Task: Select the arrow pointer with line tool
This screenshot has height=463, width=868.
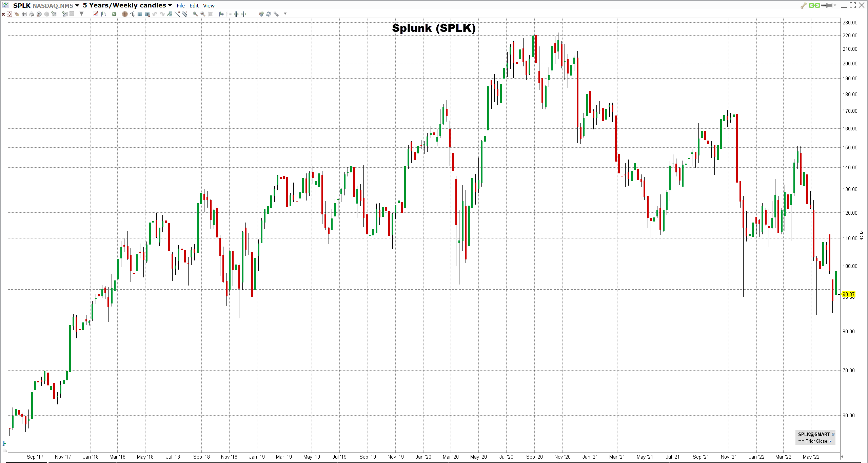Action: [132, 14]
